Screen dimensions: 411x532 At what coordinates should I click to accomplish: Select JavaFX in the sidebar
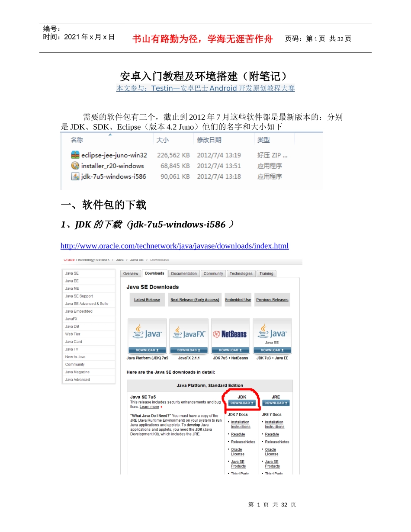pos(89,319)
